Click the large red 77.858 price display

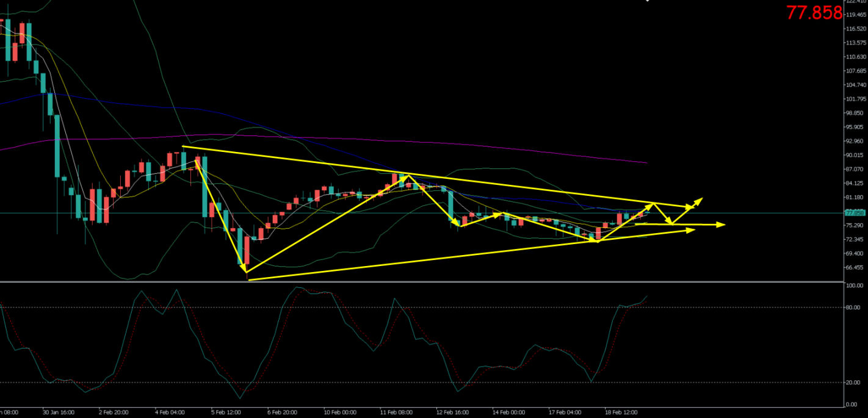click(813, 13)
